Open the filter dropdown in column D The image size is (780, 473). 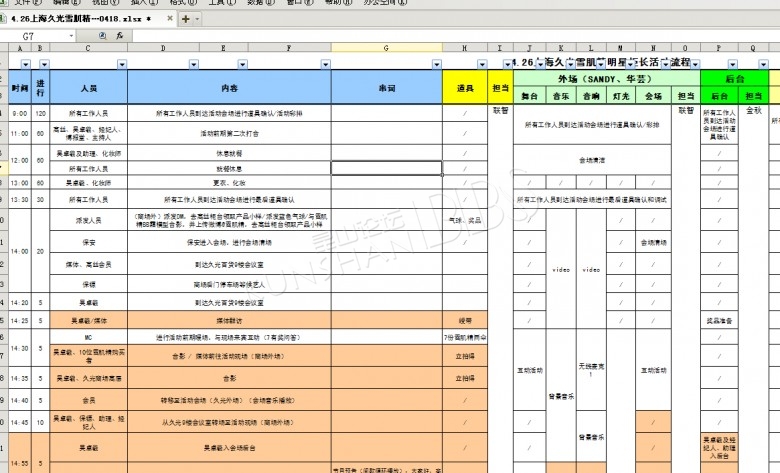[194, 64]
